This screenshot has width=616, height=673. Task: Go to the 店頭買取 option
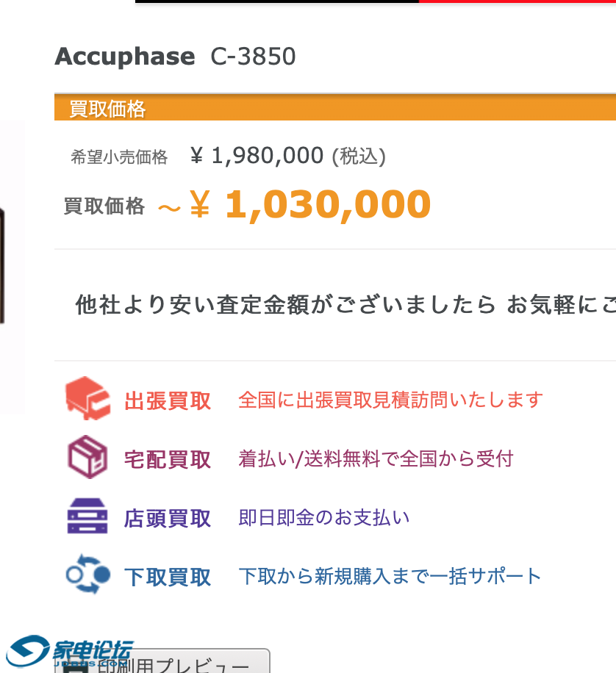pos(168,519)
